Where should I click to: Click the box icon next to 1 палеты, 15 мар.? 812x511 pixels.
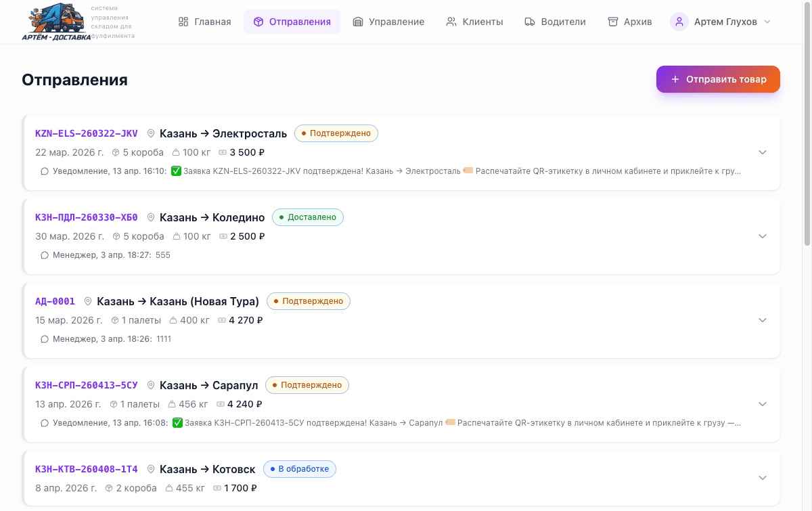coord(115,320)
